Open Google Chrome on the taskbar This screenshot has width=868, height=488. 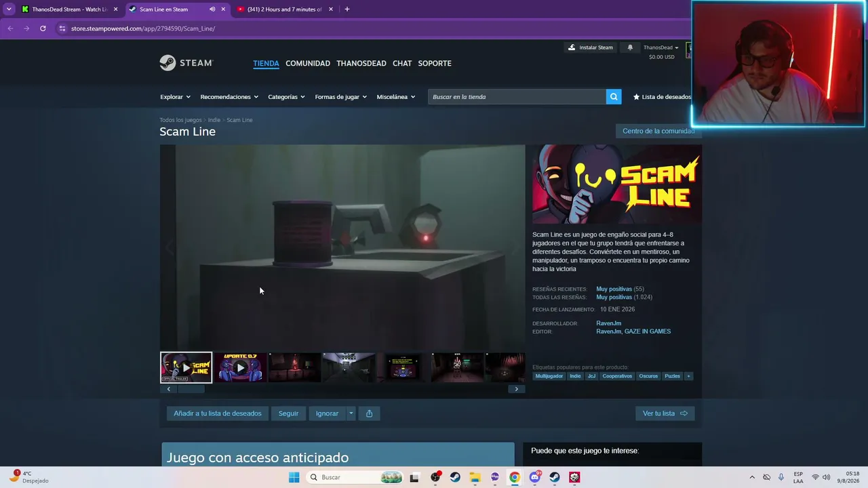tap(515, 477)
